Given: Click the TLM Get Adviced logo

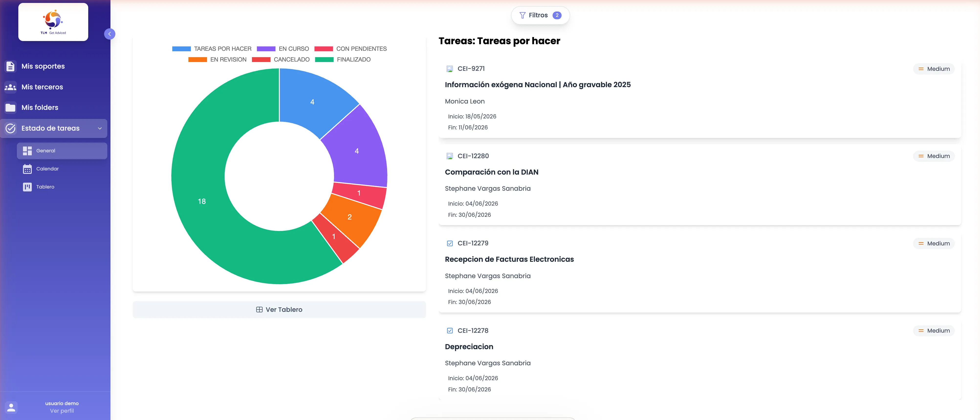Looking at the screenshot, I should (53, 22).
